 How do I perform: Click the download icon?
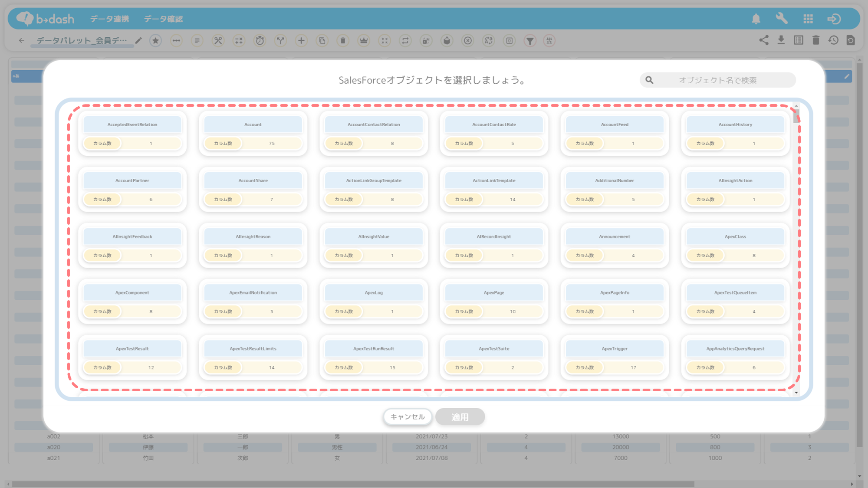(781, 40)
